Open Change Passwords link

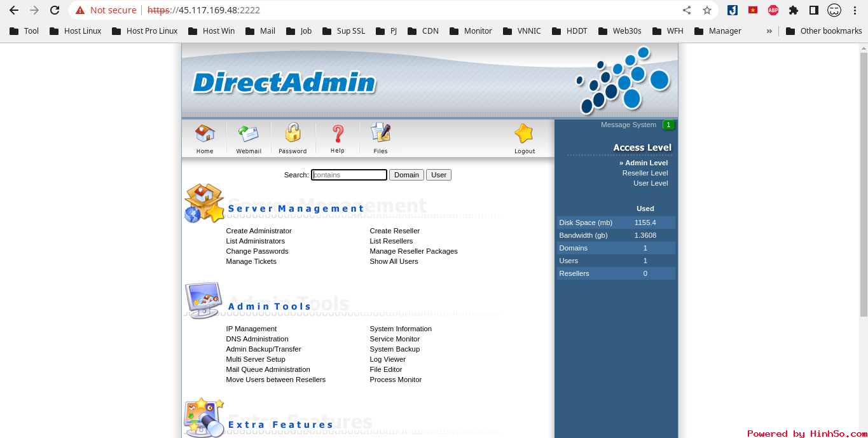pyautogui.click(x=257, y=251)
